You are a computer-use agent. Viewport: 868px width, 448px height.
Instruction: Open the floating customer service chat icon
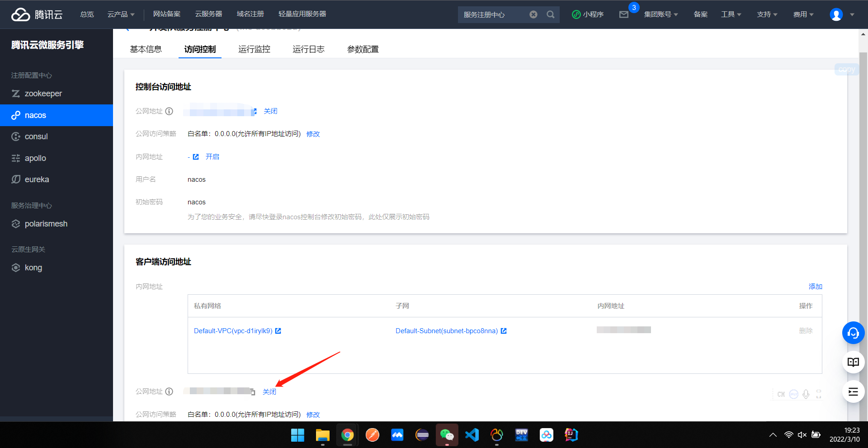(853, 333)
